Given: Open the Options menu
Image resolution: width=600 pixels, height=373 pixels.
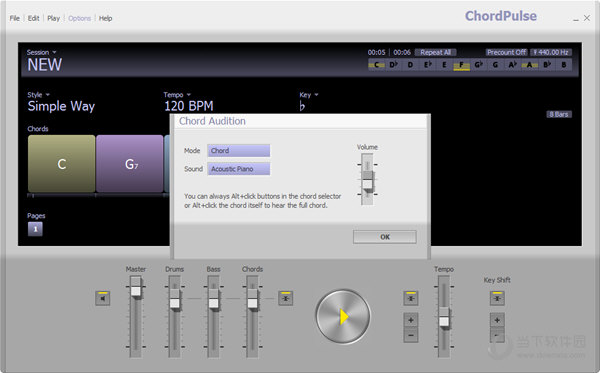Looking at the screenshot, I should pos(80,18).
